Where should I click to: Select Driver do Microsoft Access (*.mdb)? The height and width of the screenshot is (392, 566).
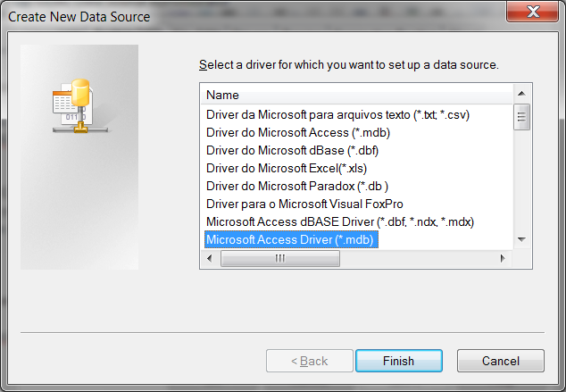[x=289, y=132]
